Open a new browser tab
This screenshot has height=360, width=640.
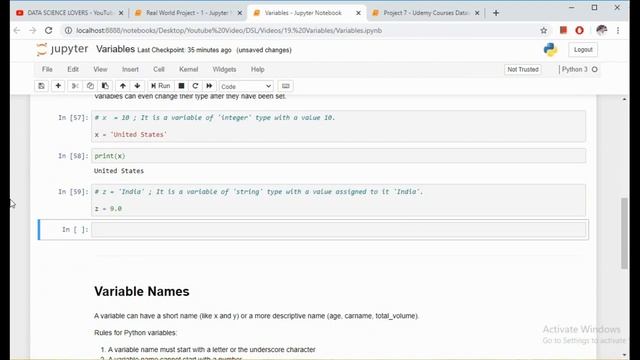point(496,13)
